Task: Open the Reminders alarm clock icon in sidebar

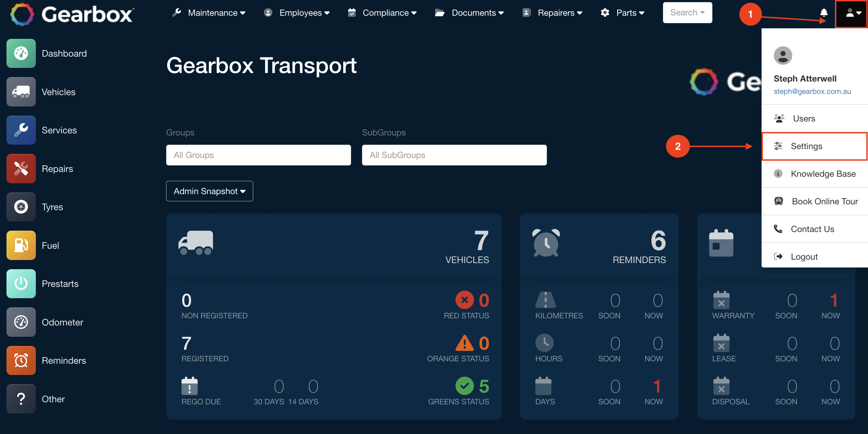Action: 21,361
